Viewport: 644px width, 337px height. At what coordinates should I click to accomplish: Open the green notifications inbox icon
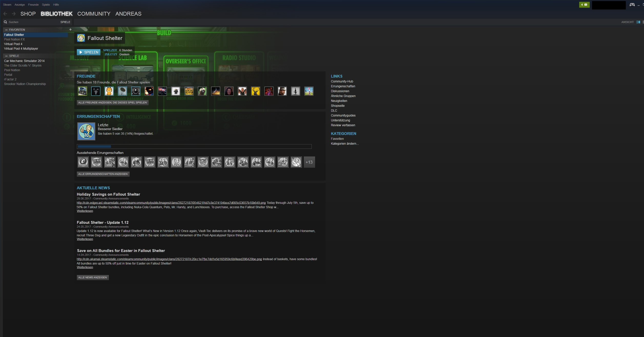coord(584,5)
